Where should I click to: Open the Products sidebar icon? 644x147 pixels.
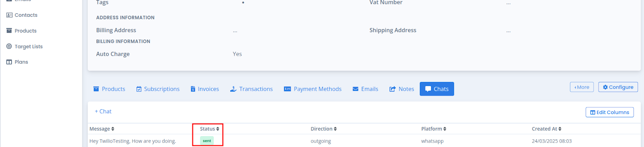pyautogui.click(x=9, y=31)
